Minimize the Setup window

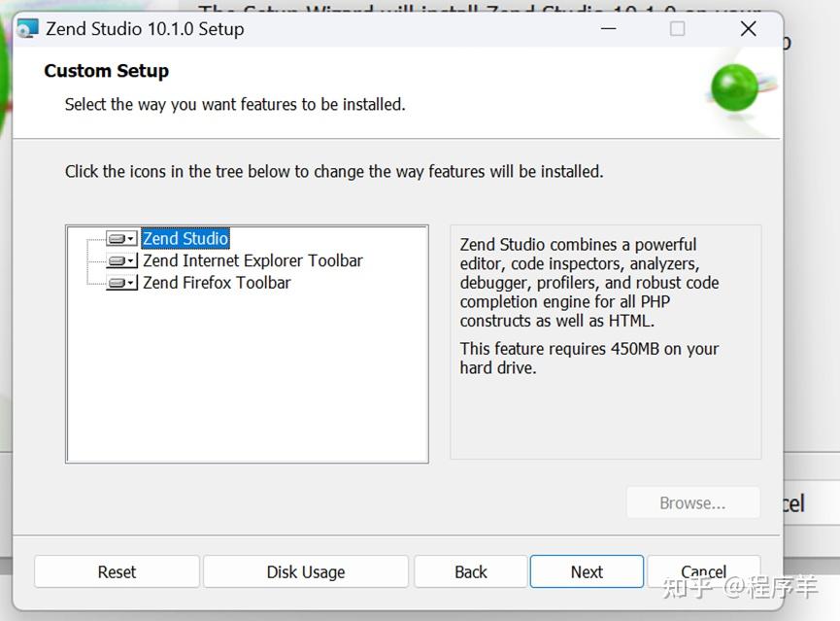(609, 28)
